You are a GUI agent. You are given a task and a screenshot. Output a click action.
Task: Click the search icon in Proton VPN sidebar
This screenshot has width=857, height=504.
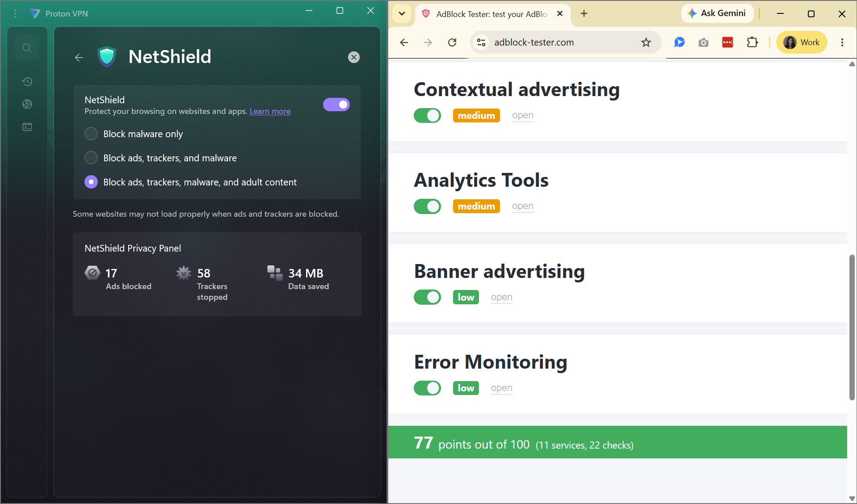(x=27, y=48)
